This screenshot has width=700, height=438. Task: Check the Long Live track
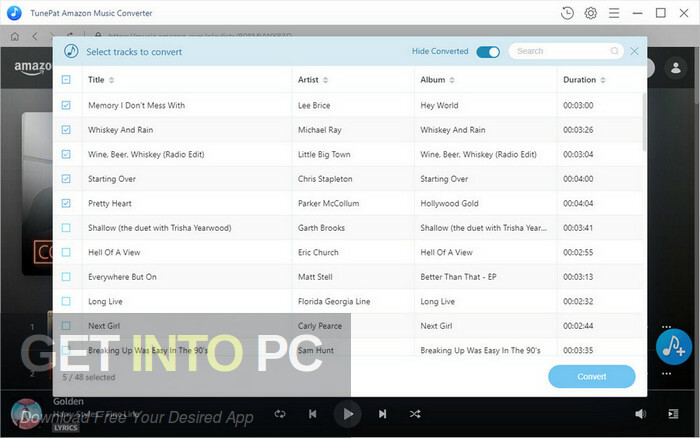tap(66, 301)
